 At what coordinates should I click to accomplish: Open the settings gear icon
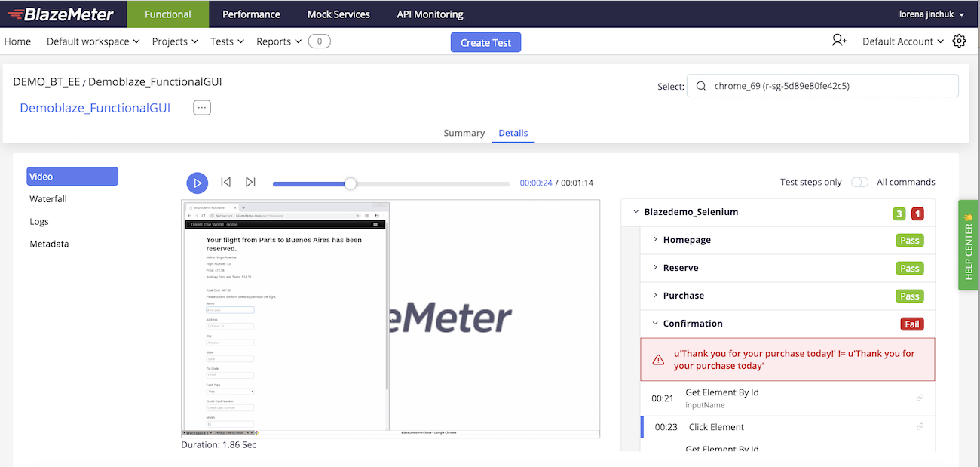[959, 41]
